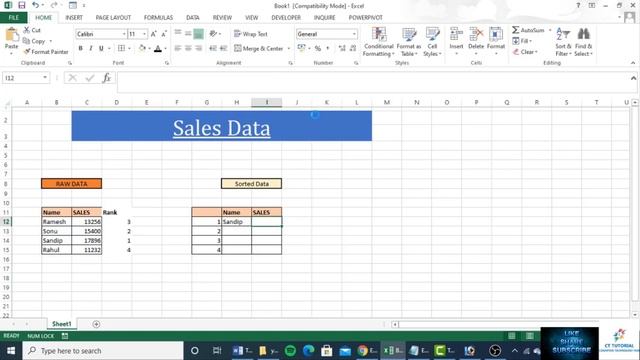Toggle Italic formatting
This screenshot has width=640, height=360.
[91, 48]
